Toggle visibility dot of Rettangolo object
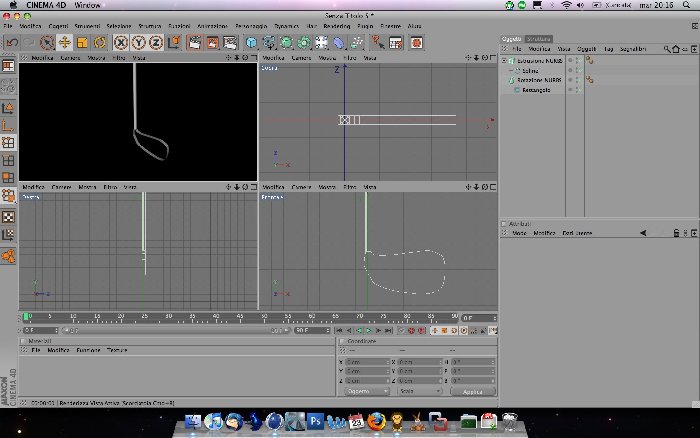This screenshot has width=700, height=438. [570, 90]
